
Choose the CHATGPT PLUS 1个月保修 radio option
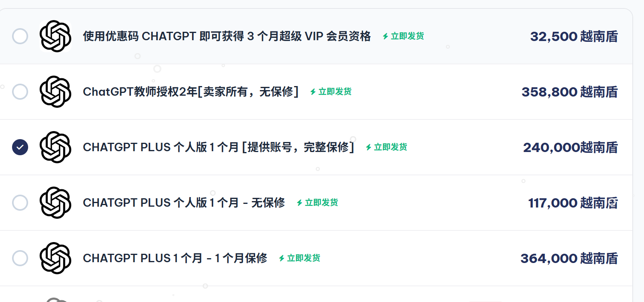pyautogui.click(x=20, y=258)
